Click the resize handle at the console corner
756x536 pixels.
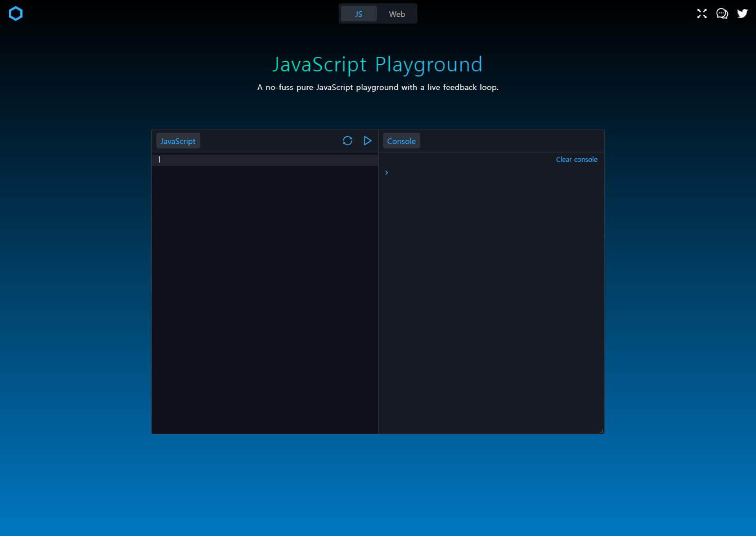601,431
